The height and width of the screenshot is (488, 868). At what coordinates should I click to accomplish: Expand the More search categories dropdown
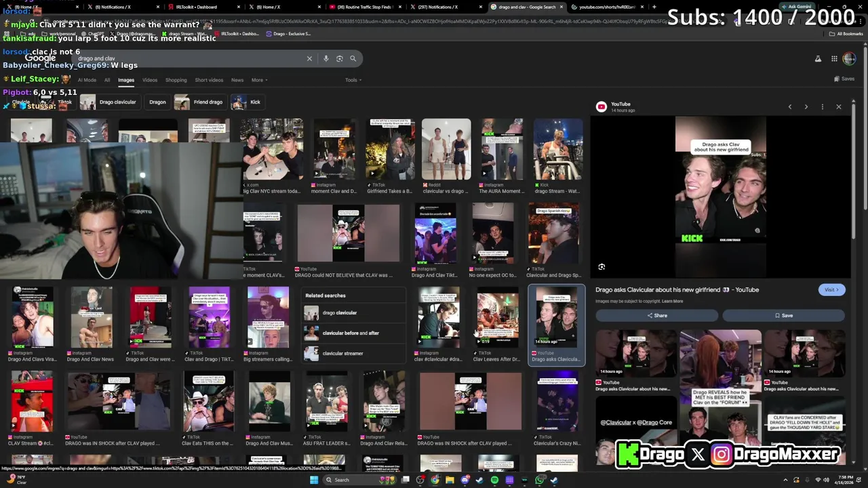(259, 80)
